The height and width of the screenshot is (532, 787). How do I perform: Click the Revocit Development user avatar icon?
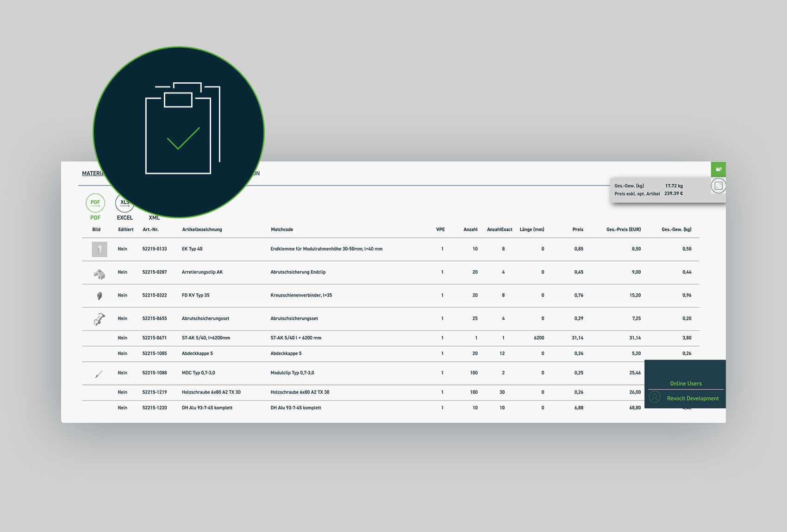click(x=655, y=397)
